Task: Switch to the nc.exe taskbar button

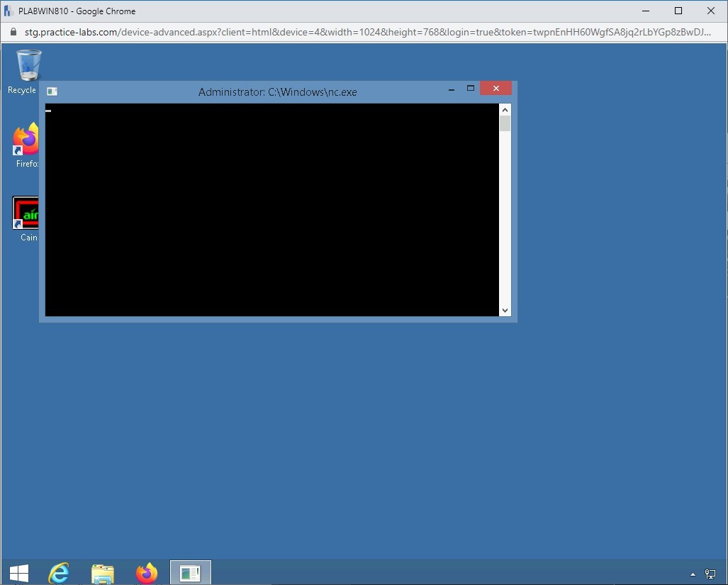Action: (x=190, y=572)
